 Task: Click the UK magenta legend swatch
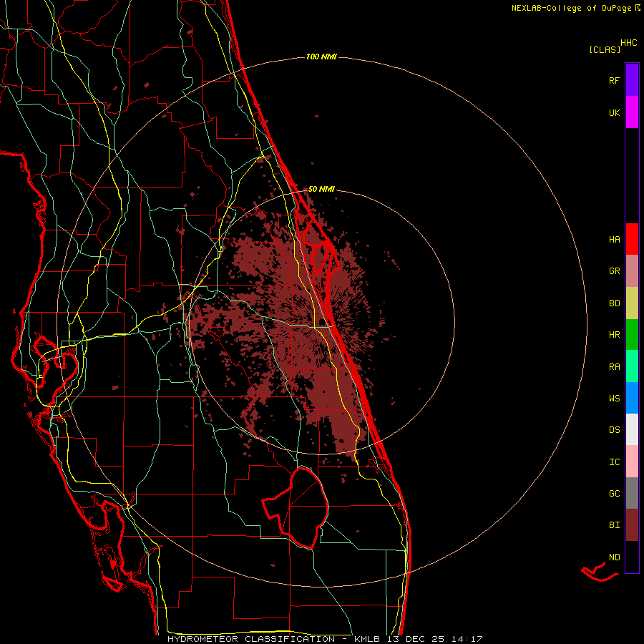[x=632, y=112]
